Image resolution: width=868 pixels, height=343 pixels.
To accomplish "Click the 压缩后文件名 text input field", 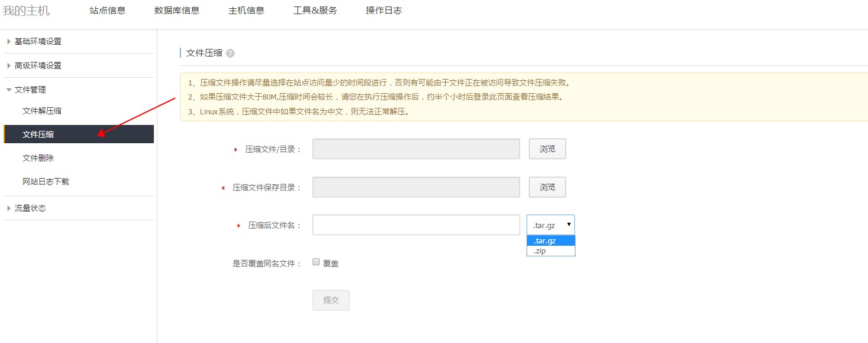I will point(416,225).
